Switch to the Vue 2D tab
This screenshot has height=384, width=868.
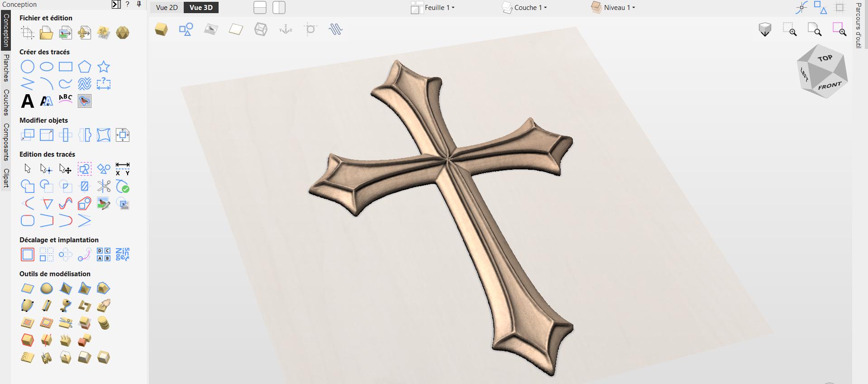(167, 8)
